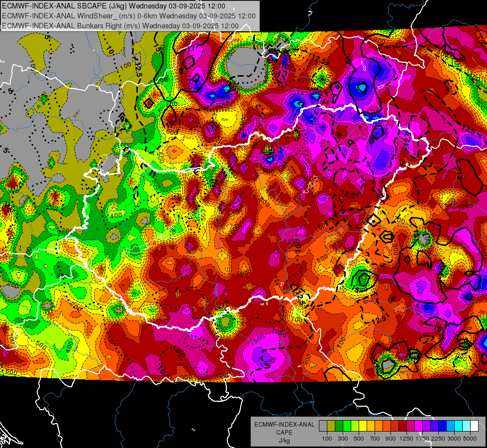Screen dimensions: 487x448
Task: Select the cyan legend swatch
Action: coord(459,426)
